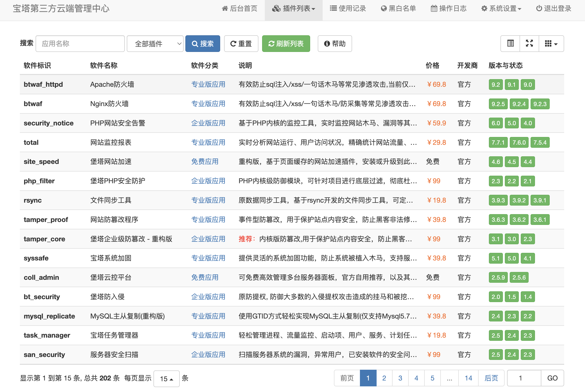Screen dimensions: 585x392
Task: Open the per-page count selector showing 15
Action: click(166, 379)
